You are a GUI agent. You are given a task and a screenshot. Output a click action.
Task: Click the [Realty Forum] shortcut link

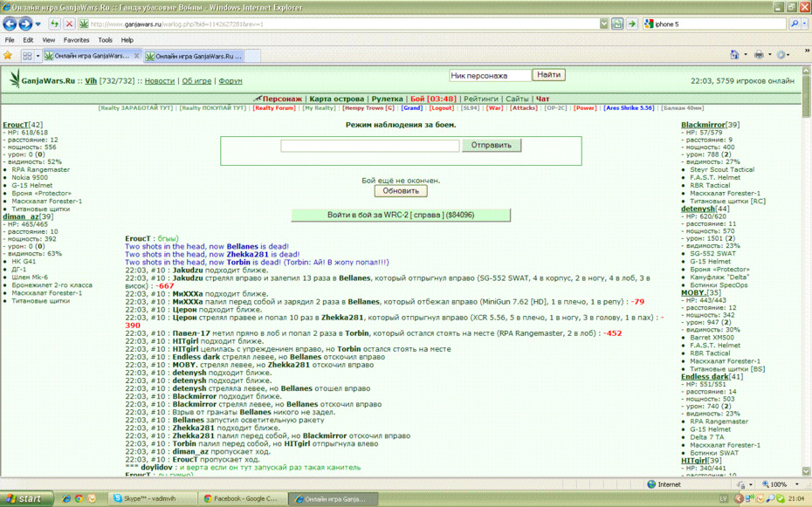(x=274, y=108)
